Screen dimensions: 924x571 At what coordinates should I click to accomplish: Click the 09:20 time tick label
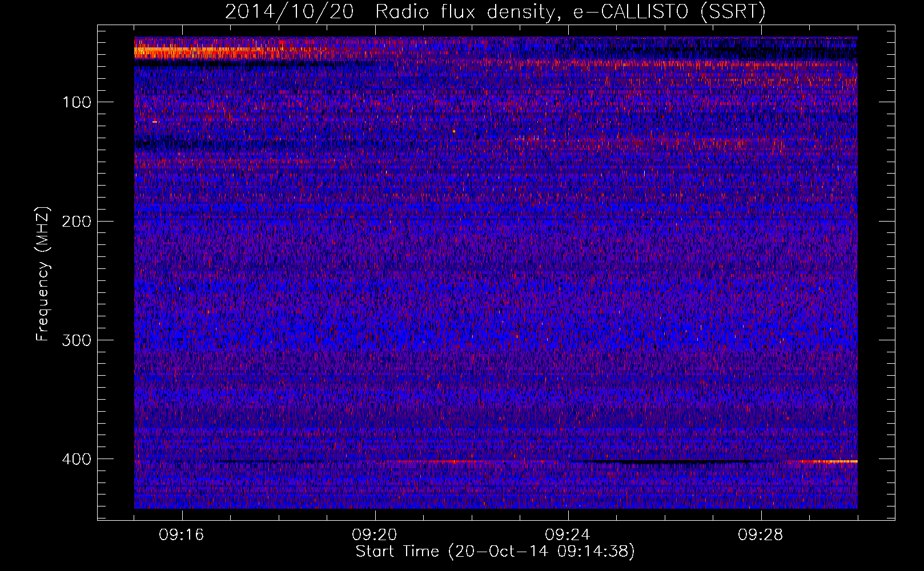pos(375,535)
